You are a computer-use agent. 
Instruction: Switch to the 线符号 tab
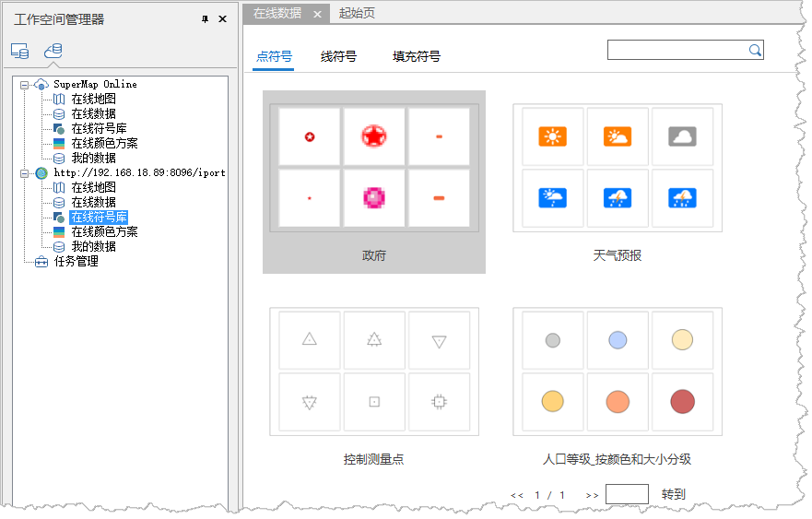pyautogui.click(x=338, y=56)
